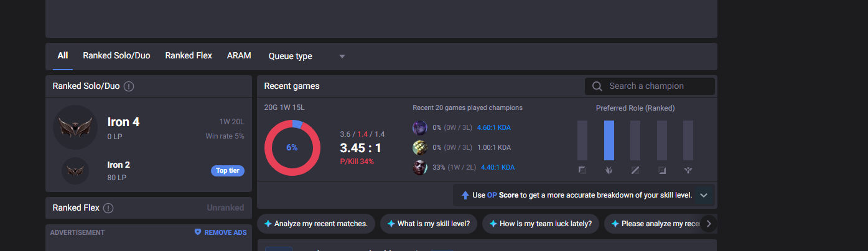Image resolution: width=868 pixels, height=251 pixels.
Task: Switch to the Ranked Flex tab
Action: (189, 55)
